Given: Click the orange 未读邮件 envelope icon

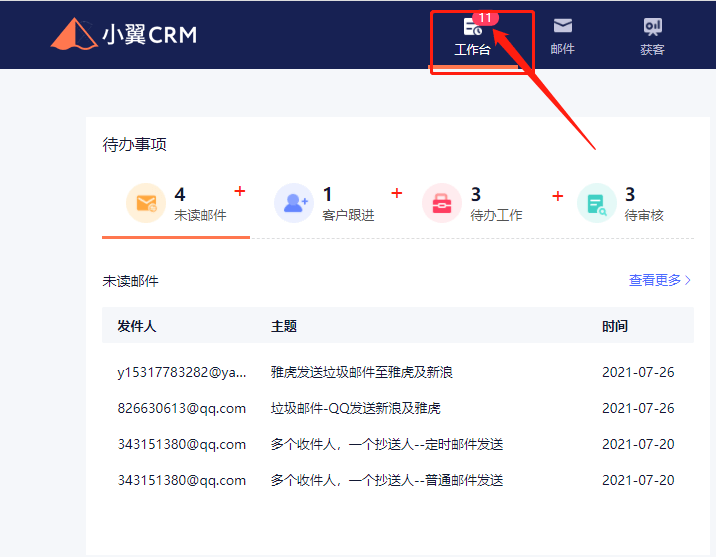Looking at the screenshot, I should click(146, 203).
